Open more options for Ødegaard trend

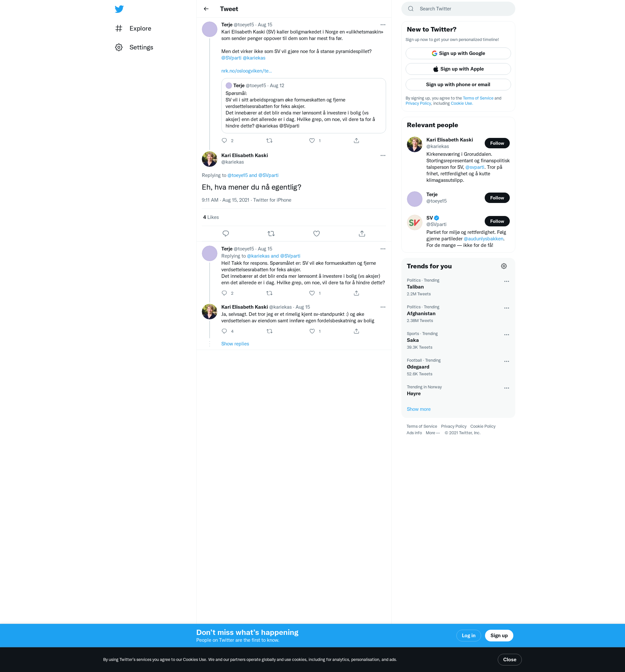click(x=506, y=361)
